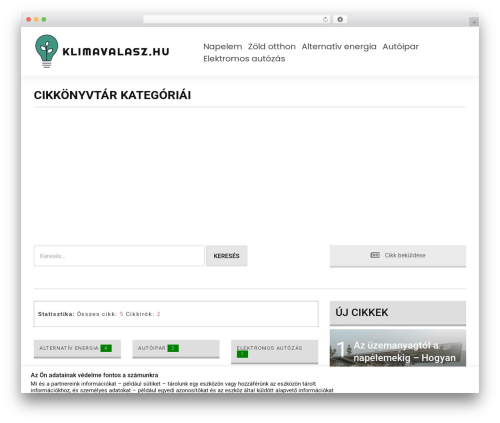Open the AUTÓIPAR category button

coord(176,349)
